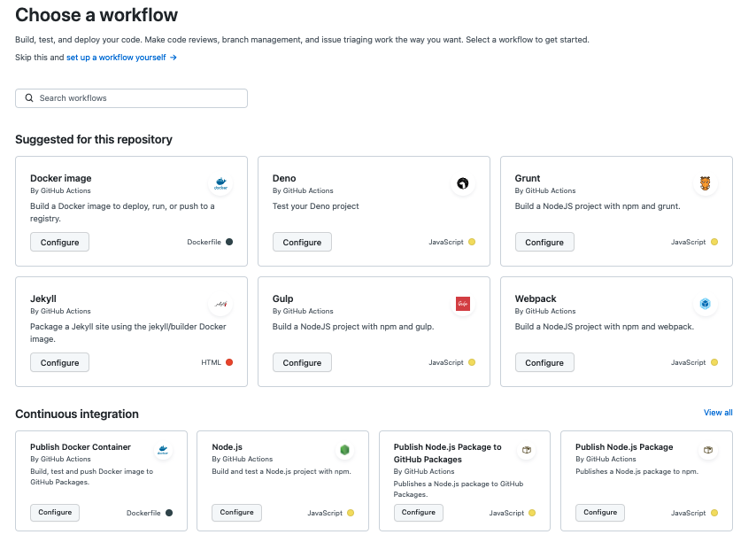Screen dimensions: 756x550
Task: Click the package icon on Publish Node.js Package card
Action: (707, 450)
